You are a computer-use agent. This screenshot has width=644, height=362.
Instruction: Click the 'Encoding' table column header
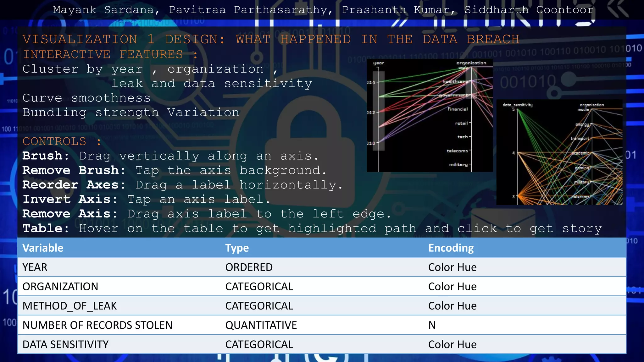(451, 248)
